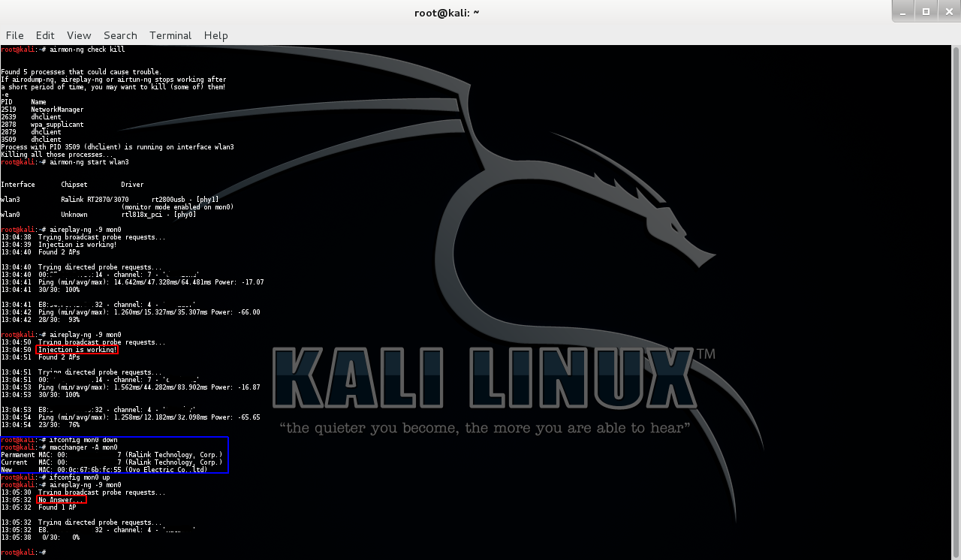The height and width of the screenshot is (560, 961).
Task: Click the 'airmon-ng start wlan3' command line
Action: click(65, 162)
